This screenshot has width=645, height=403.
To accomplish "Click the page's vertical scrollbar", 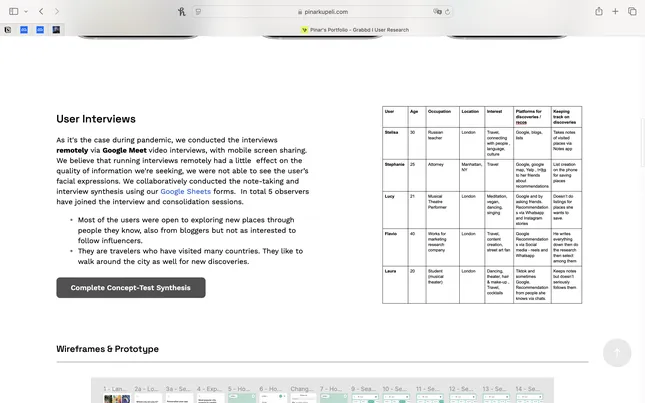I will [x=641, y=150].
